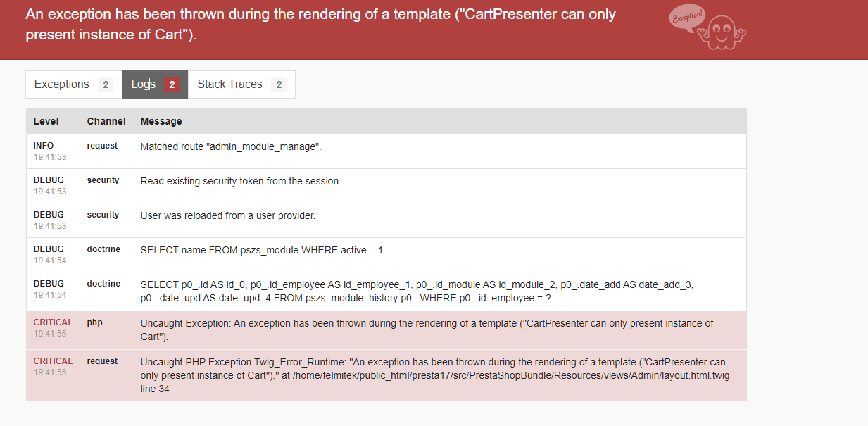Switch to the Stack Traces tab
The width and height of the screenshot is (868, 426).
(x=230, y=84)
